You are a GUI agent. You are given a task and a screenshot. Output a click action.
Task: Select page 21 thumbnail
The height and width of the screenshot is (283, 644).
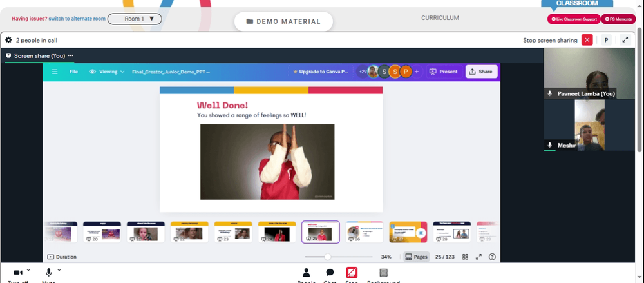[x=146, y=232]
